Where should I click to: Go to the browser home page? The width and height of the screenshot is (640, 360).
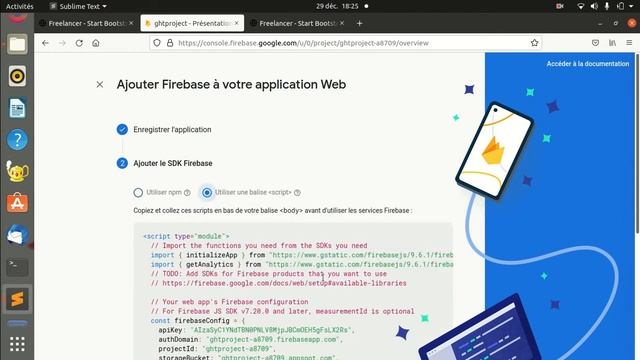[x=96, y=43]
